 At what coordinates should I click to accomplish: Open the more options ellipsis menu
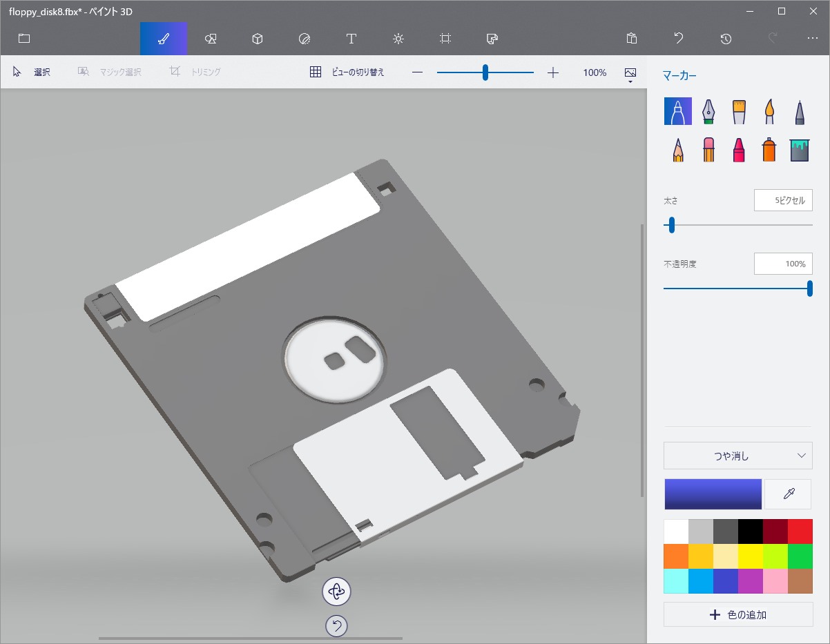[812, 39]
